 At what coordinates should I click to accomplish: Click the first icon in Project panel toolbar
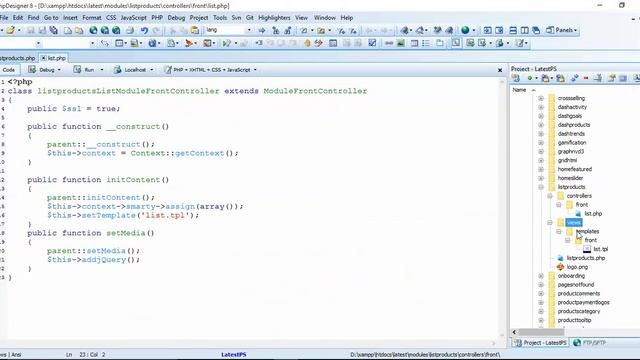tap(516, 78)
